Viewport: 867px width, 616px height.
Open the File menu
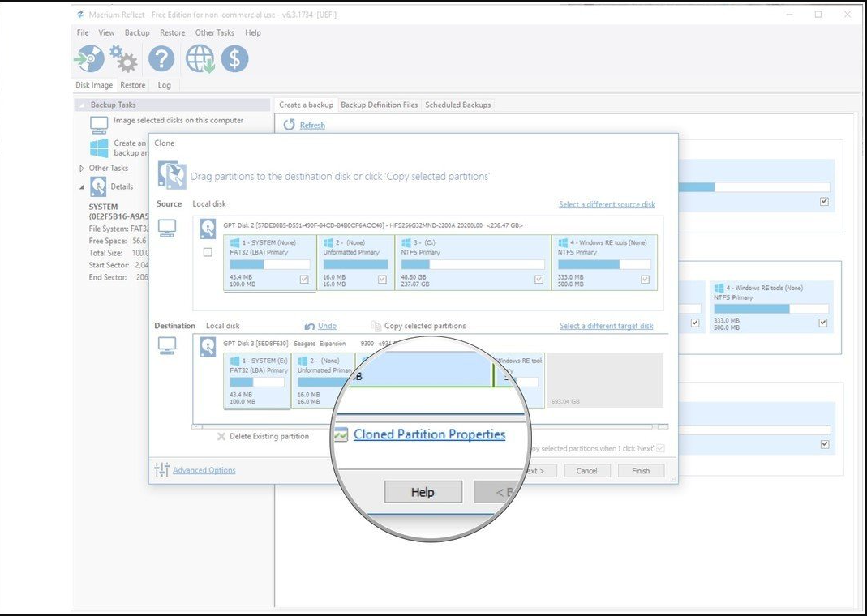pos(83,32)
